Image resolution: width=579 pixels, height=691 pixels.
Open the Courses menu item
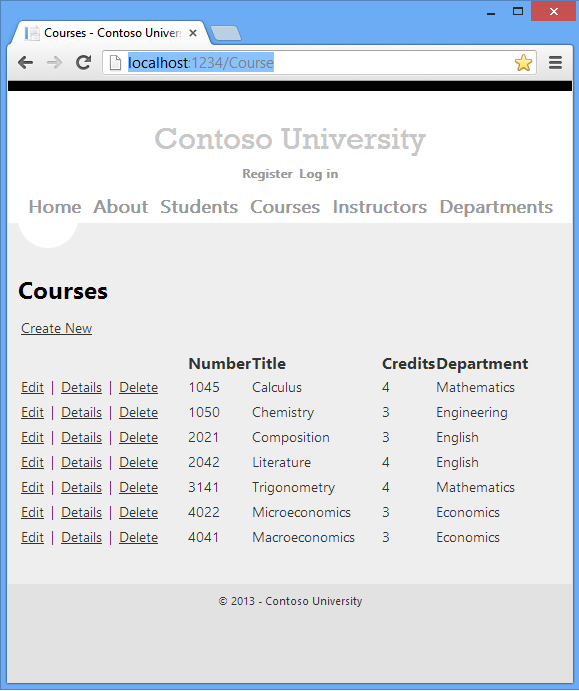(285, 207)
